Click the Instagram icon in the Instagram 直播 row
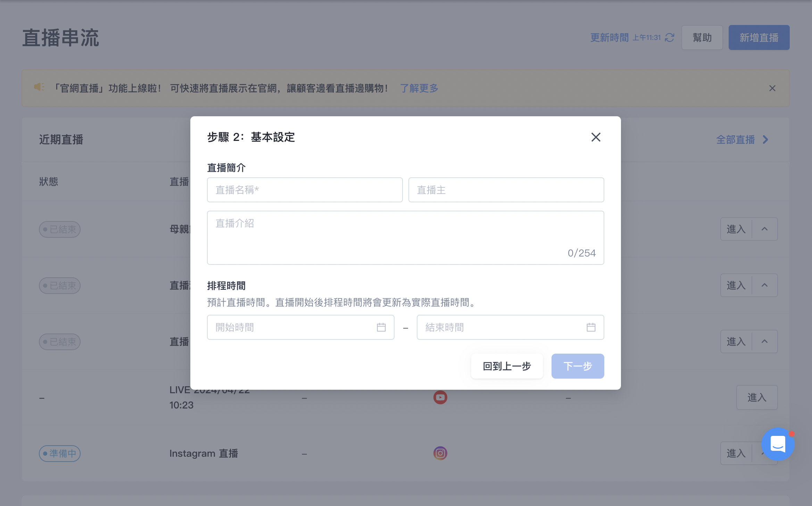This screenshot has width=812, height=506. pyautogui.click(x=440, y=453)
